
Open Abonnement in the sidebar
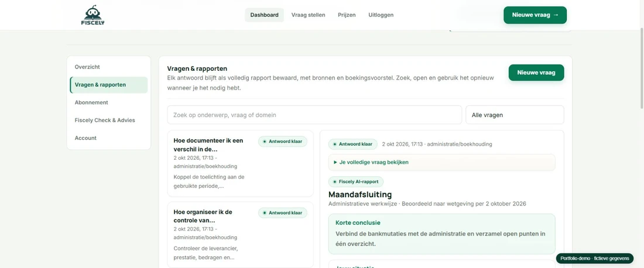pyautogui.click(x=109, y=102)
